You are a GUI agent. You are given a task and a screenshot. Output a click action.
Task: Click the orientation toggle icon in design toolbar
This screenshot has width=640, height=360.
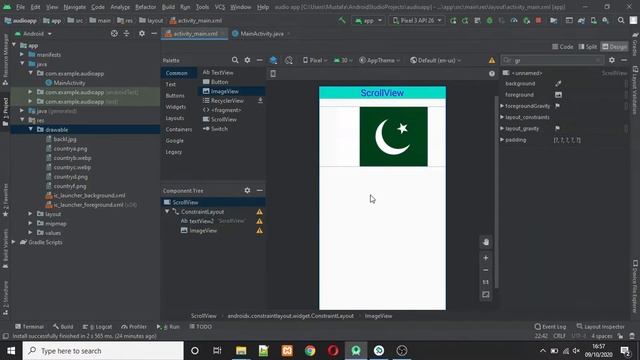[289, 60]
